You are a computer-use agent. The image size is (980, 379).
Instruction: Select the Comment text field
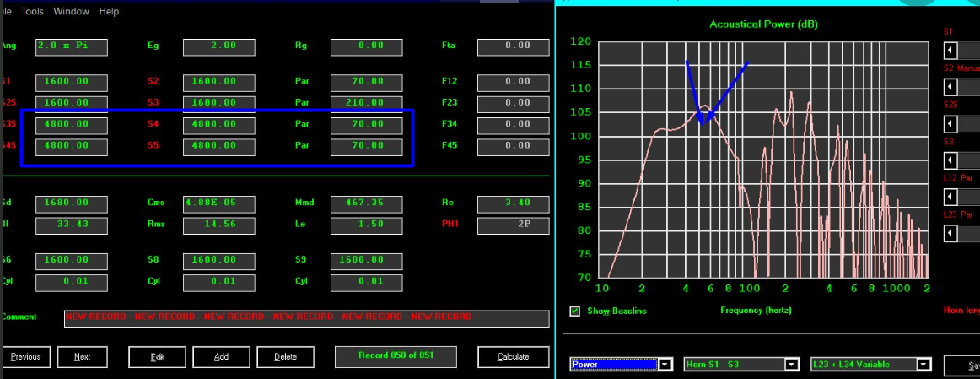click(307, 317)
